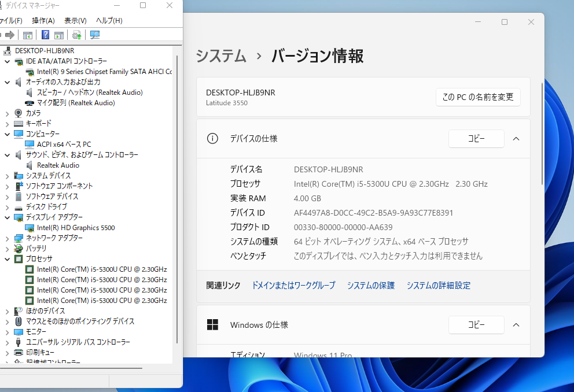The image size is (574, 392).
Task: Click the action pane toolbar icon
Action: (x=59, y=35)
